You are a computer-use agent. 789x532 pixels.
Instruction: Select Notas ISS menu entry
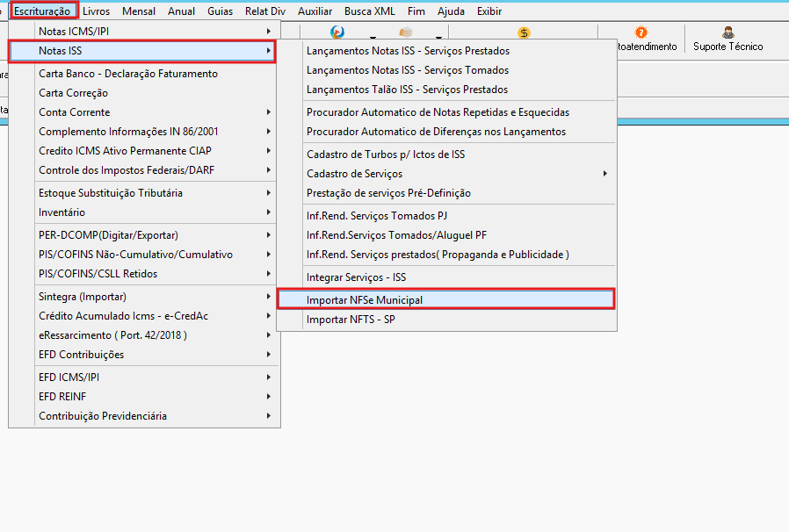(x=142, y=51)
